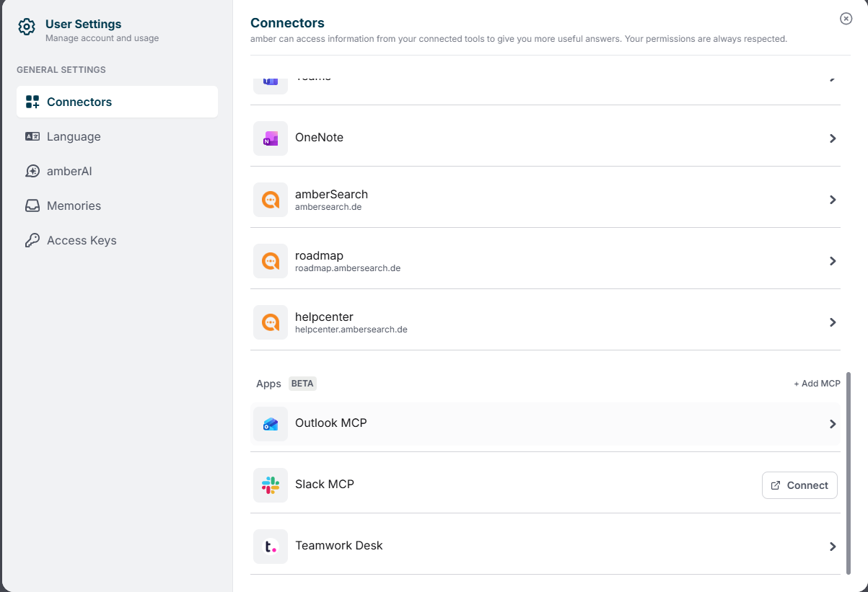This screenshot has height=592, width=868.
Task: Open the Language settings section
Action: tap(117, 136)
